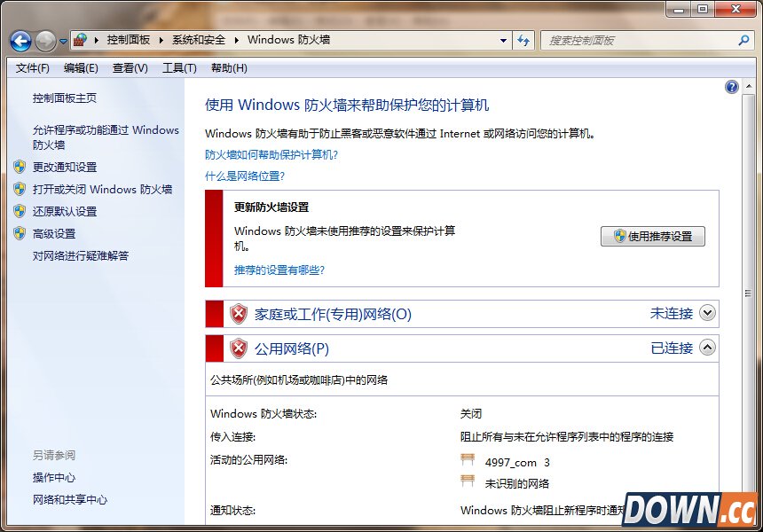763x532 pixels.
Task: Collapse the 公用网络(P) section
Action: (x=707, y=348)
